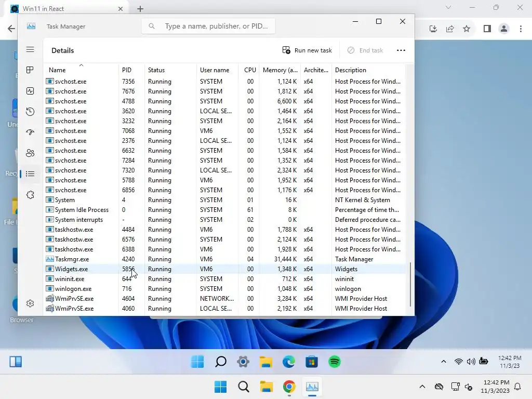Sort by the Status column header

coord(170,70)
